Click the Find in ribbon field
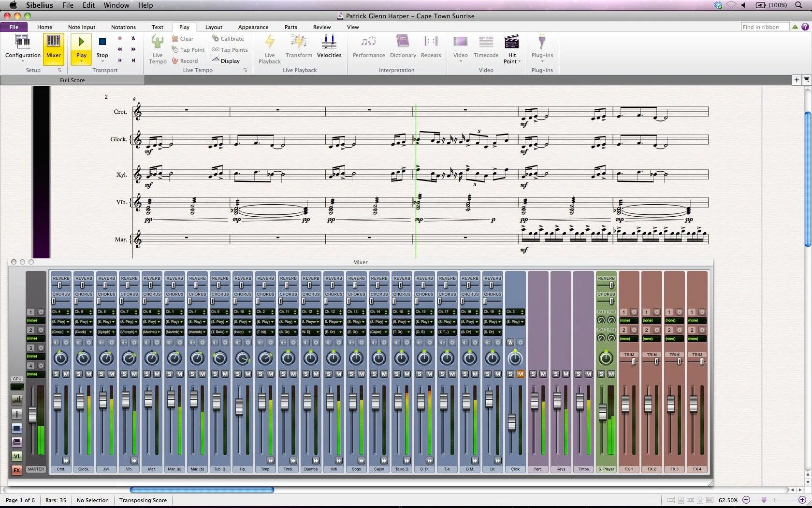The width and height of the screenshot is (812, 508). [765, 27]
